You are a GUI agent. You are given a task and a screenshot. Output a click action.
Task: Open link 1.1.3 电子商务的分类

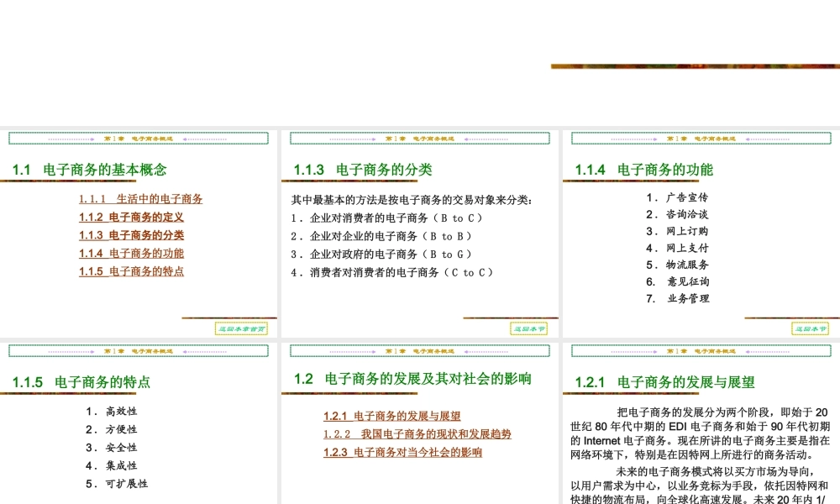(x=131, y=235)
